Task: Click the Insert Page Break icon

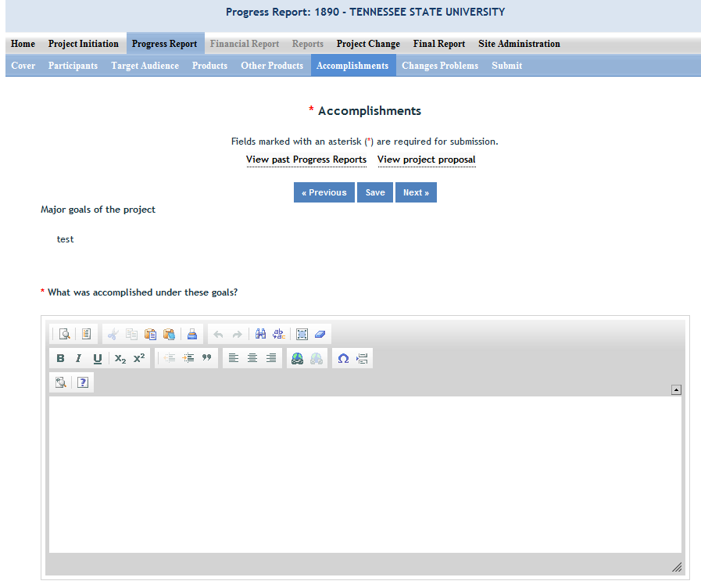Action: 362,358
